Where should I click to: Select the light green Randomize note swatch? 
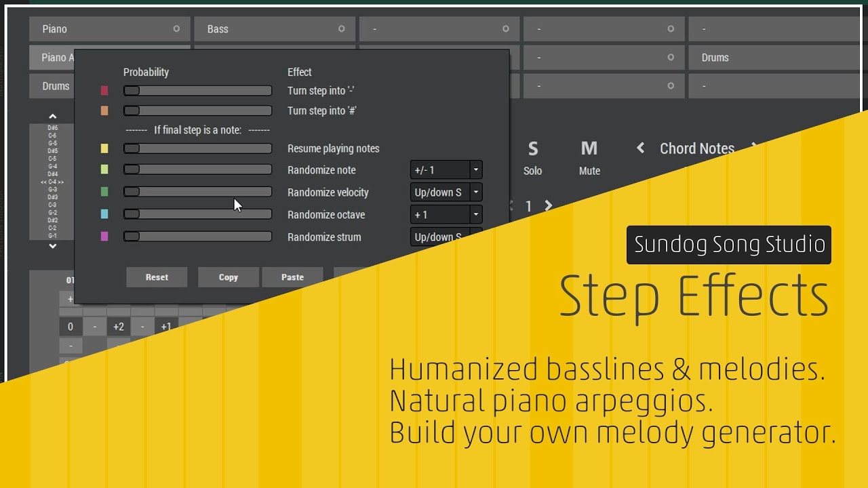pos(104,169)
